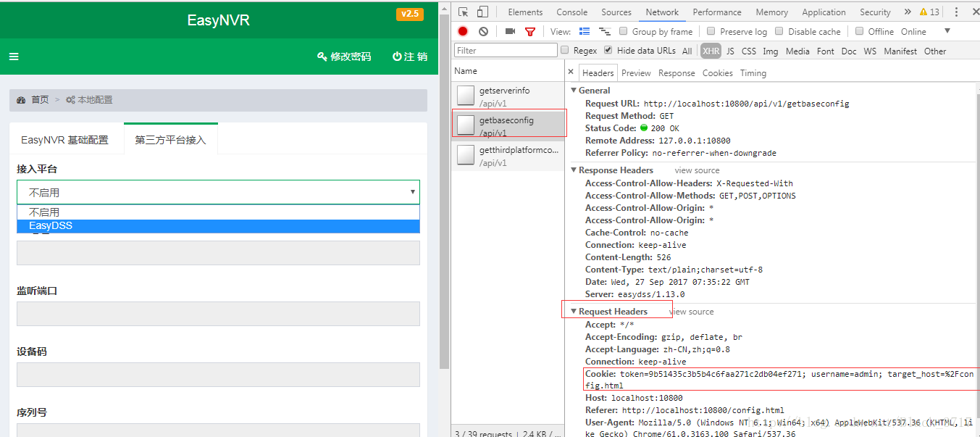Open the 接入平台 select dropdown
The image size is (980, 437).
(x=218, y=192)
